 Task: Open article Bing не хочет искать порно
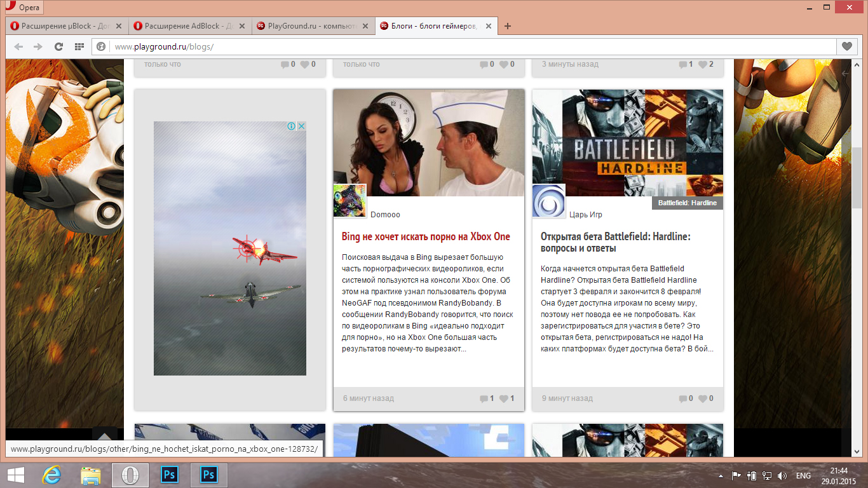(x=426, y=236)
